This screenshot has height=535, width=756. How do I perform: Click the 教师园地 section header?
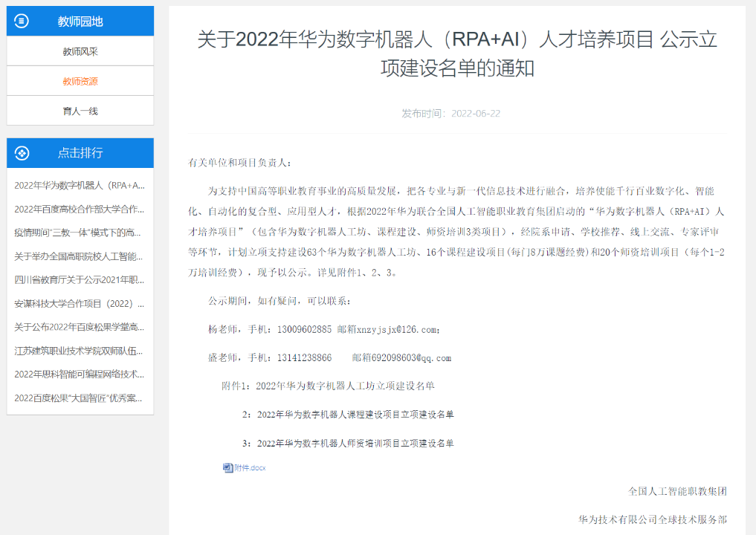(x=80, y=22)
